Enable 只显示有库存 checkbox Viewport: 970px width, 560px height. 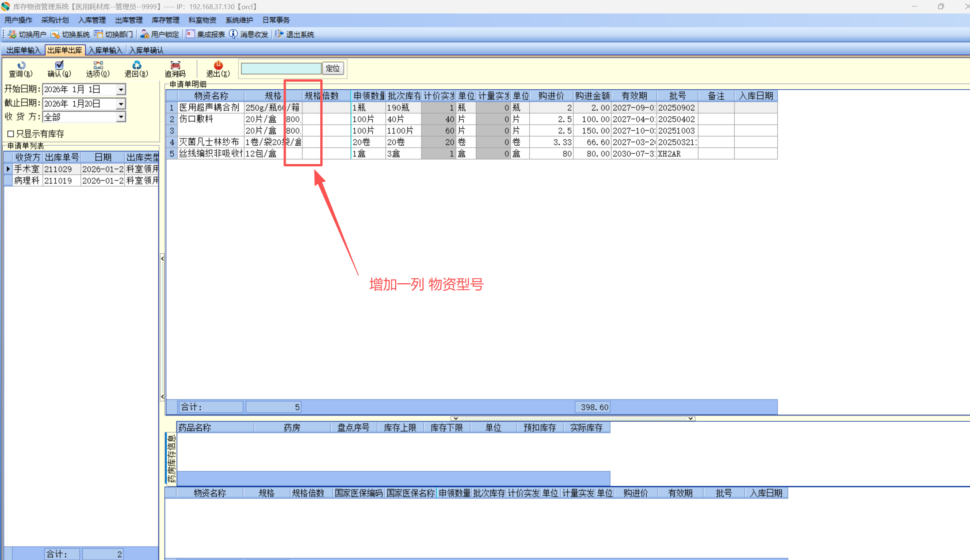point(11,134)
